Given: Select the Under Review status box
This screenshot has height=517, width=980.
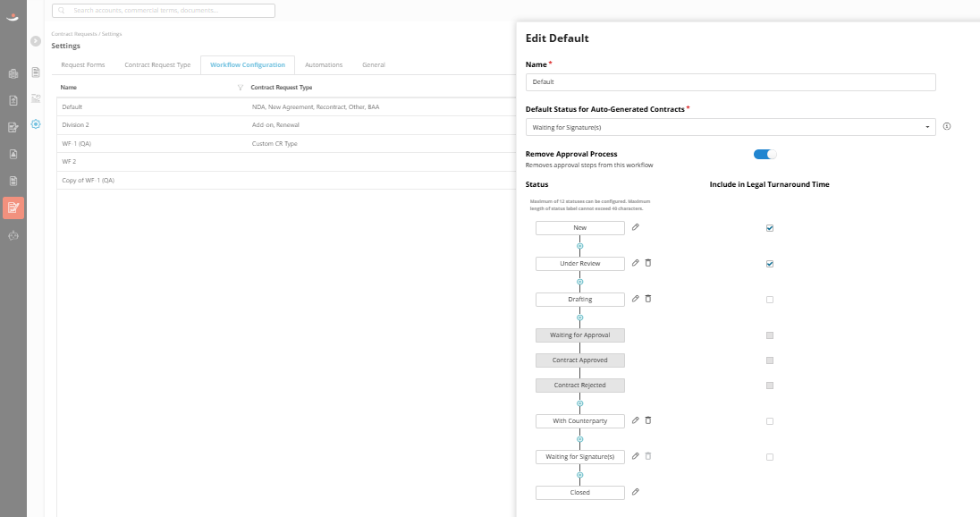Looking at the screenshot, I should 580,264.
